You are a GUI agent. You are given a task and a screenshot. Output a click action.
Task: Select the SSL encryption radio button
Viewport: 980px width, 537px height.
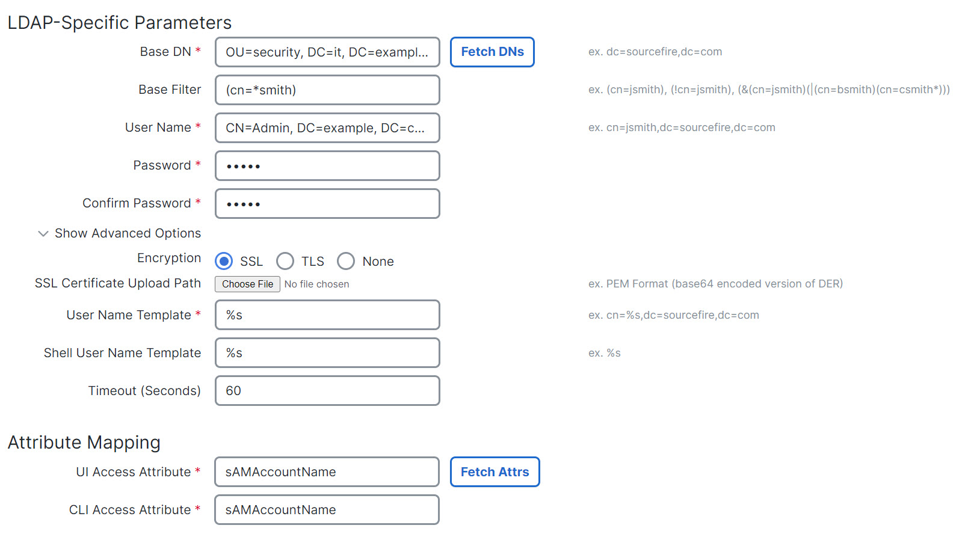(224, 261)
